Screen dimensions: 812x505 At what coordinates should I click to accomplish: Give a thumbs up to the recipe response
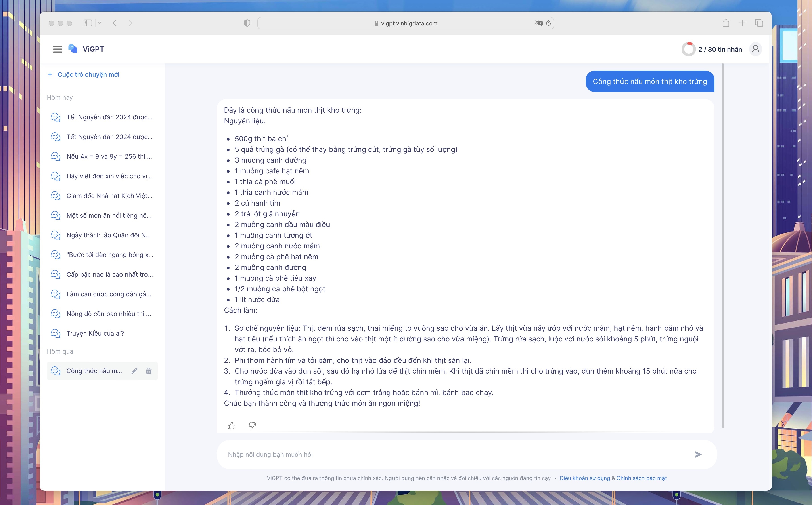click(231, 425)
